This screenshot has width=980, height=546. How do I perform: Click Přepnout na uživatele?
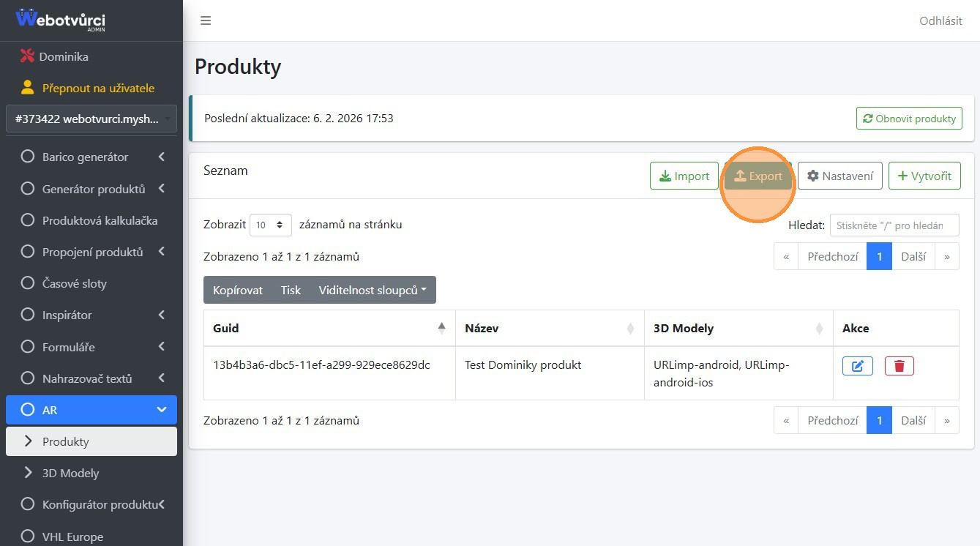tap(98, 88)
